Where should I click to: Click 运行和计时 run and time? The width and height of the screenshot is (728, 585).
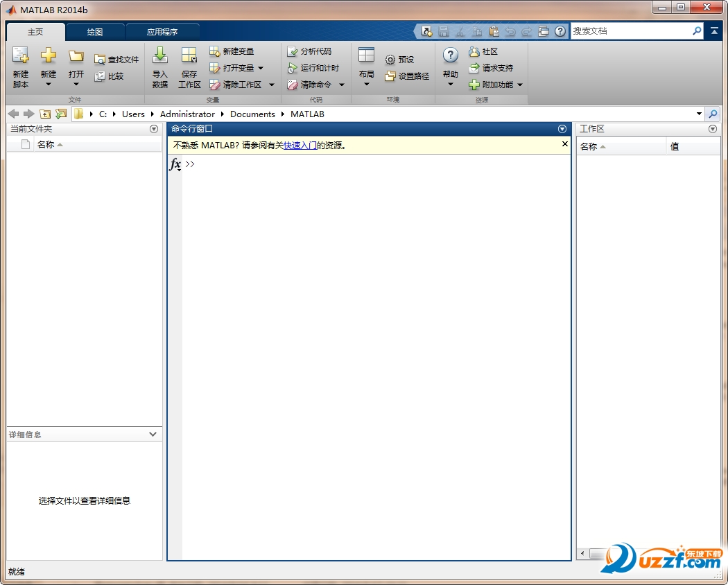(313, 68)
